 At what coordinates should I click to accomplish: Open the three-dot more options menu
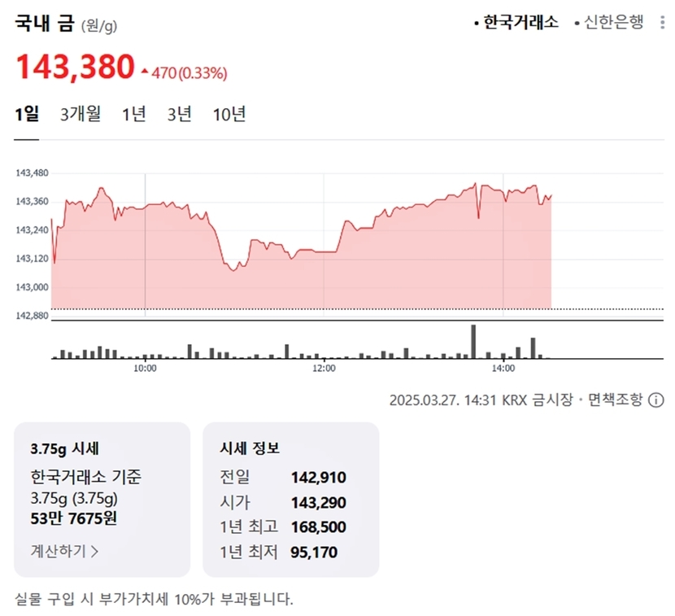coord(662,23)
